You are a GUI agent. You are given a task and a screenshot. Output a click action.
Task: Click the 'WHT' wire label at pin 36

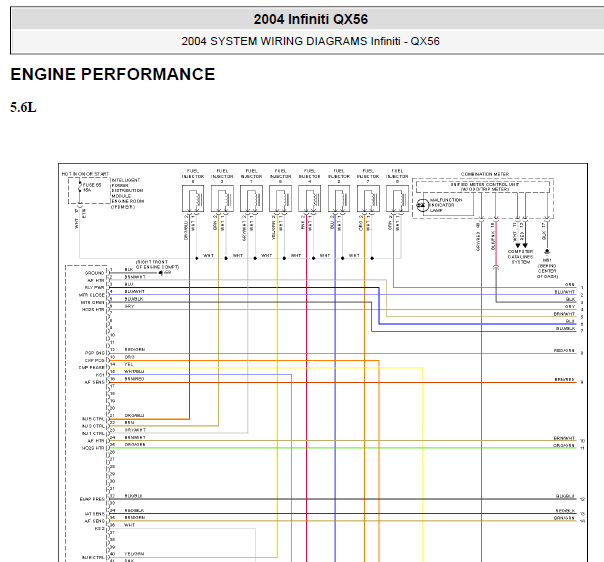pos(129,525)
